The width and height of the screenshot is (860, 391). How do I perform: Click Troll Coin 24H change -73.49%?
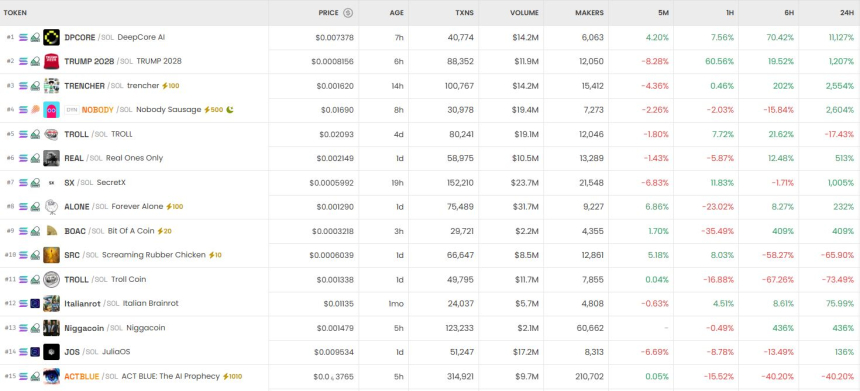[x=838, y=279]
